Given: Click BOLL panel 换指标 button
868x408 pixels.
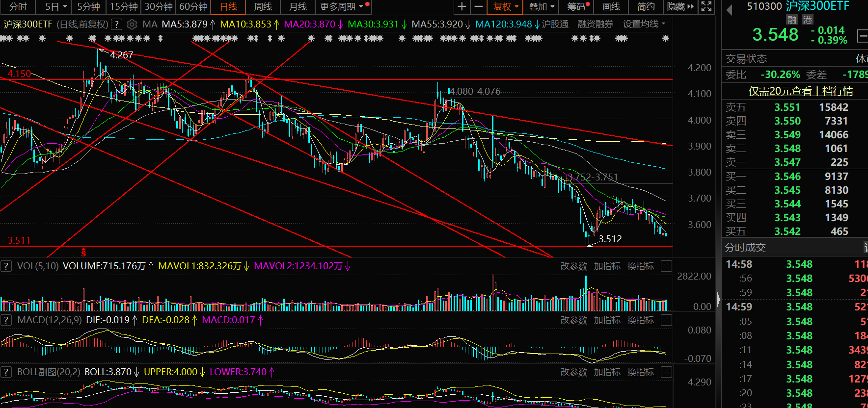Looking at the screenshot, I should pyautogui.click(x=641, y=372).
